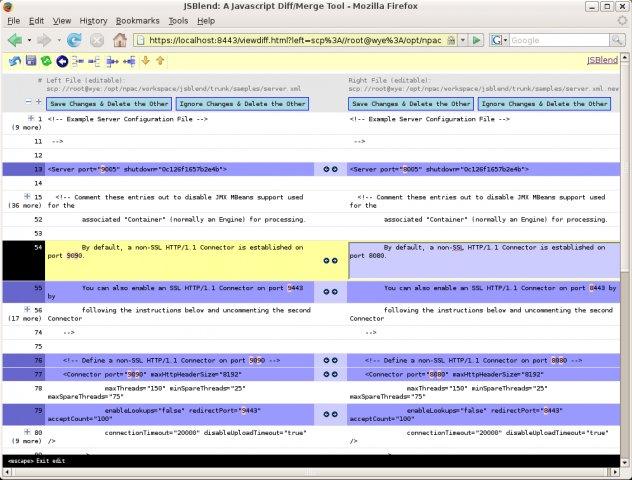Click the undo icon in JSBlend toolbar

pyautogui.click(x=15, y=61)
